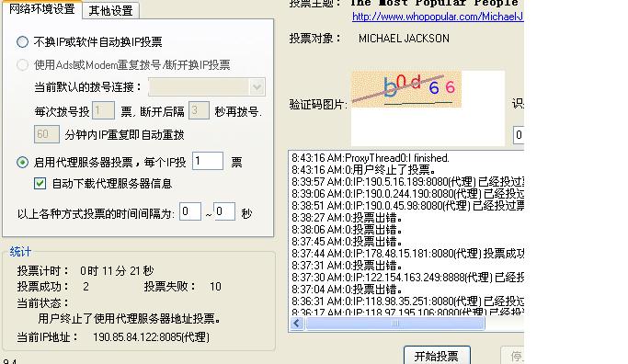Image resolution: width=628 pixels, height=364 pixels.
Task: Click the minimum vote interval field
Action: [x=189, y=211]
